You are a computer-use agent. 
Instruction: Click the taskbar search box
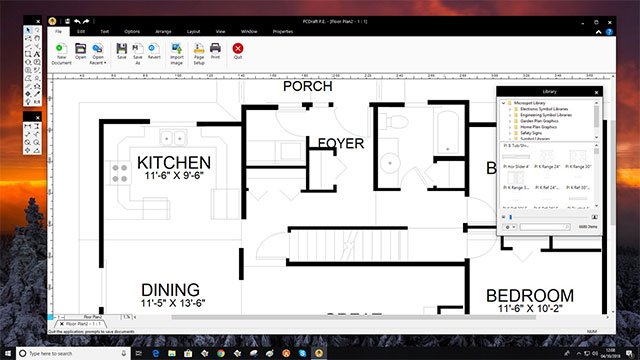(x=73, y=353)
